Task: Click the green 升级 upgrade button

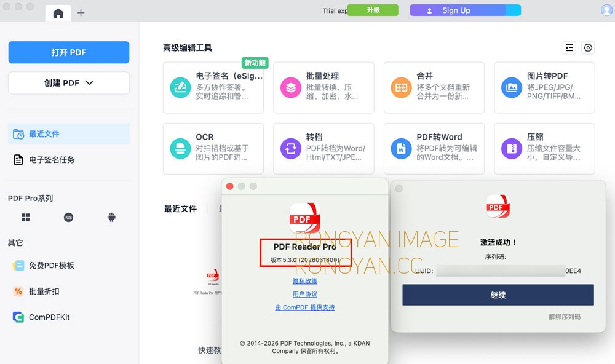Action: tap(373, 10)
